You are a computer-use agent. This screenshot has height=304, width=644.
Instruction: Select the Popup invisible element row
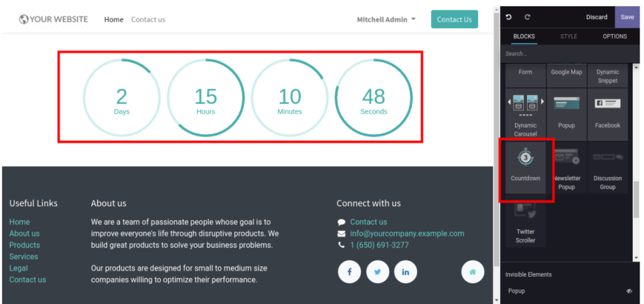pyautogui.click(x=570, y=291)
